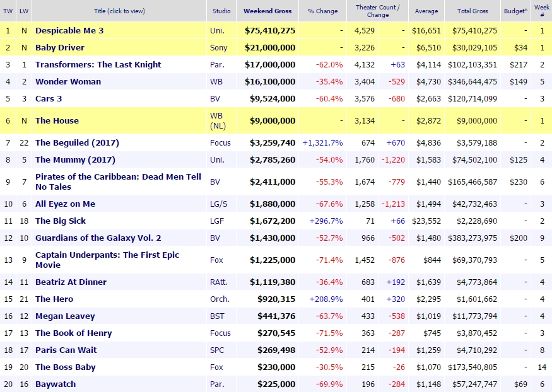The width and height of the screenshot is (552, 392).
Task: Open the All Eyez on Me link
Action: pos(65,204)
